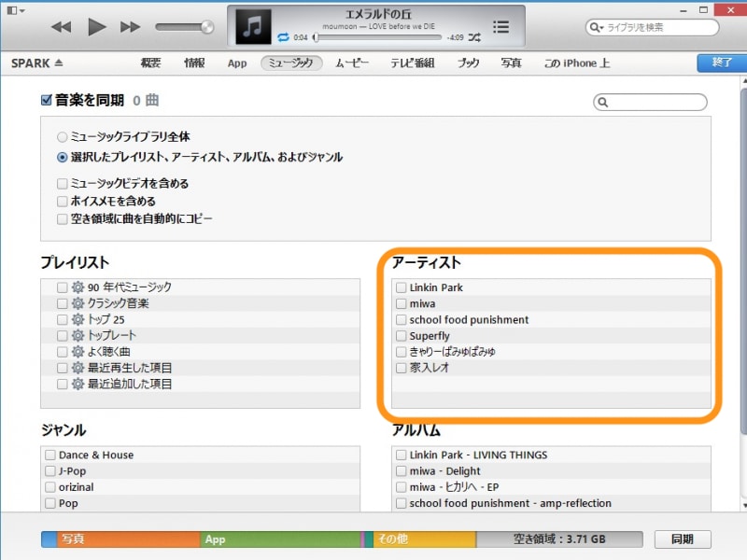The image size is (747, 560).
Task: Switch to the 情報 tab
Action: click(194, 63)
